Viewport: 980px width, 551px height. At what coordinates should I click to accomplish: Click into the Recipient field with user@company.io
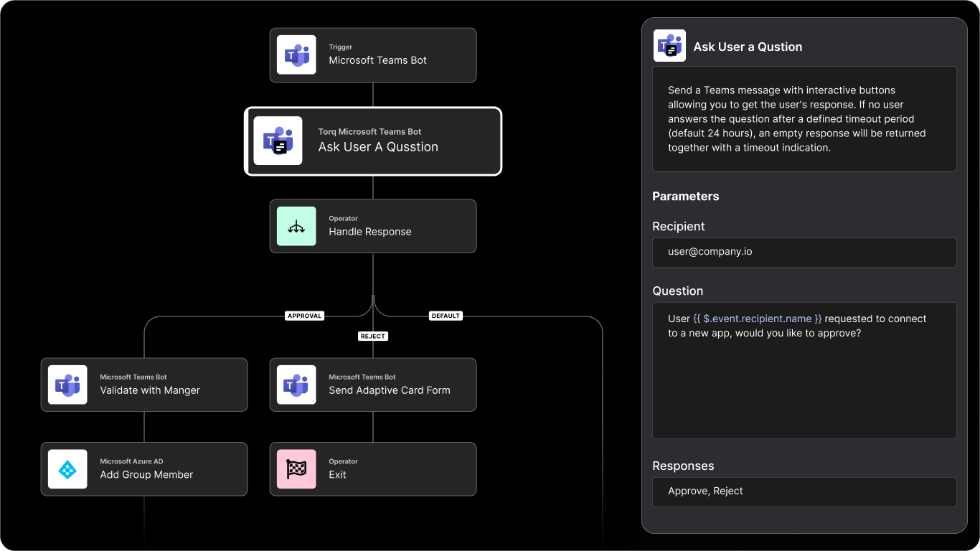point(804,253)
